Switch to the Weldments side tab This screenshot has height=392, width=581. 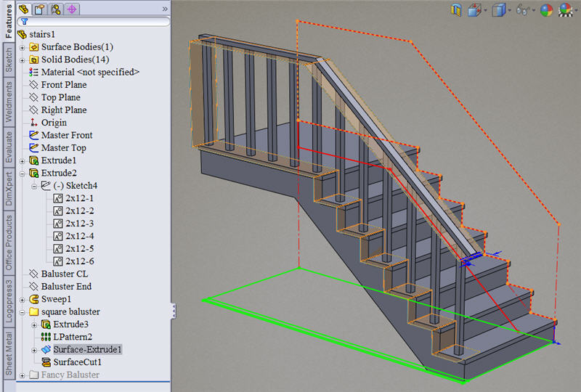pos(8,102)
